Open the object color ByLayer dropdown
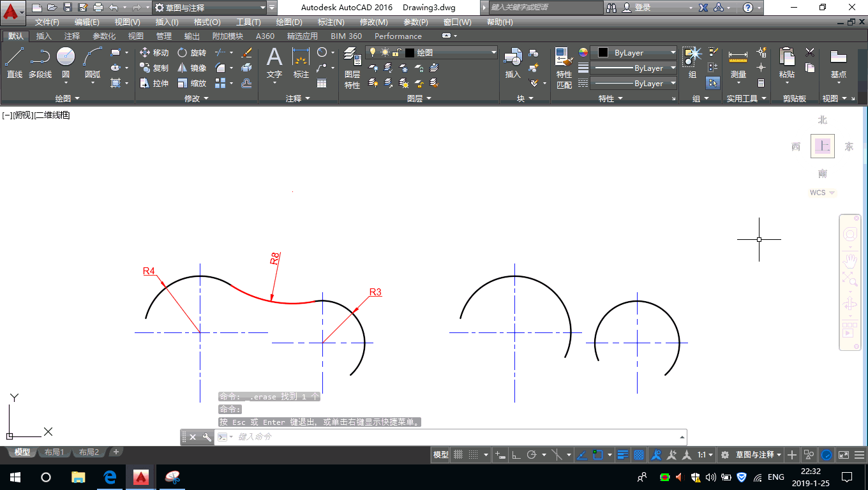 pyautogui.click(x=634, y=53)
